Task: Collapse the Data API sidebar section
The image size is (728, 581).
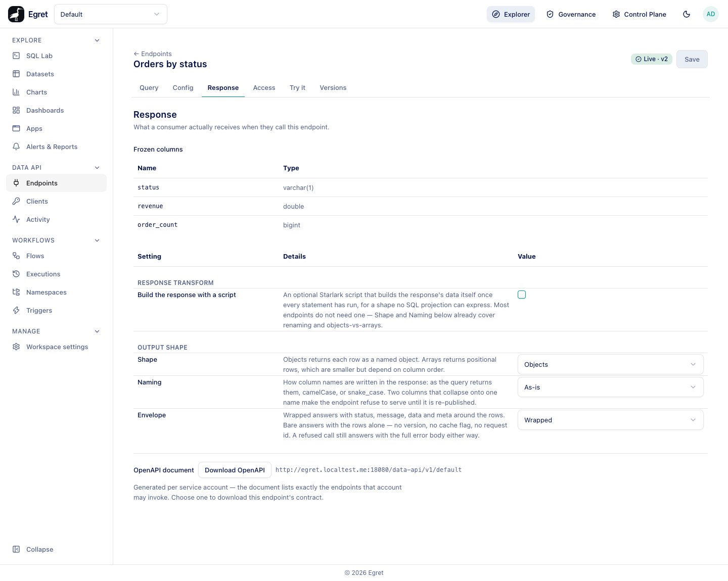Action: pos(97,168)
